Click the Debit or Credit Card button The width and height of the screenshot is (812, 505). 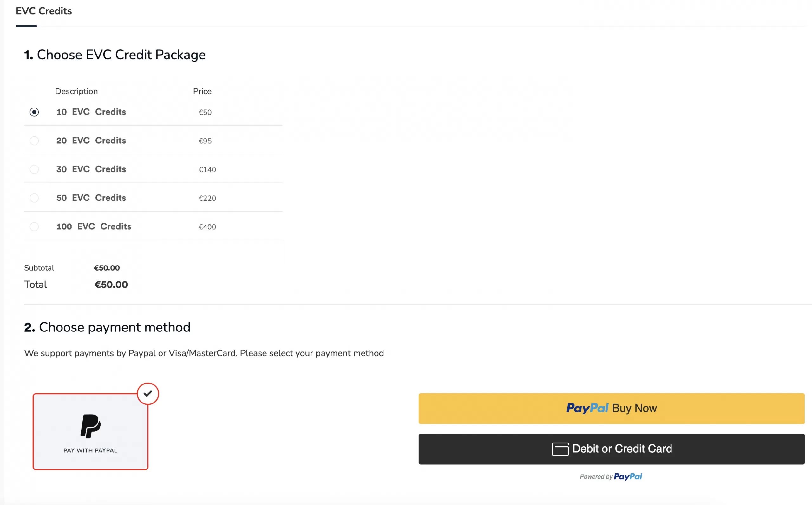[x=611, y=449]
